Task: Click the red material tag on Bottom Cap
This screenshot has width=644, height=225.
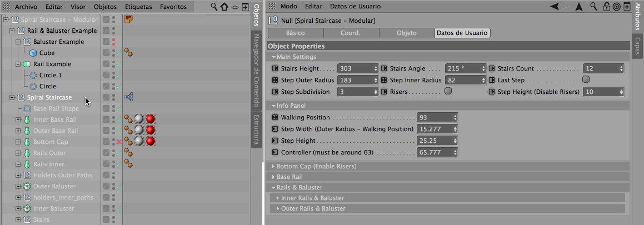Action: click(149, 142)
